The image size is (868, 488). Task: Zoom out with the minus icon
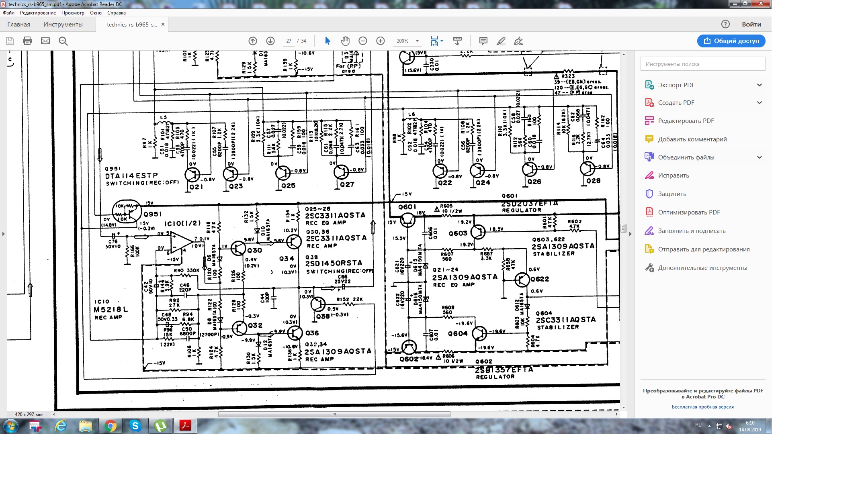tap(363, 41)
